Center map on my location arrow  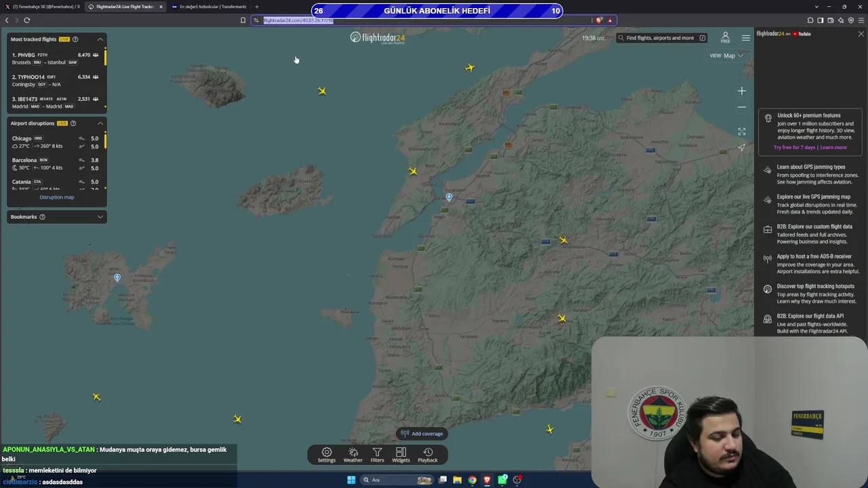click(x=742, y=147)
